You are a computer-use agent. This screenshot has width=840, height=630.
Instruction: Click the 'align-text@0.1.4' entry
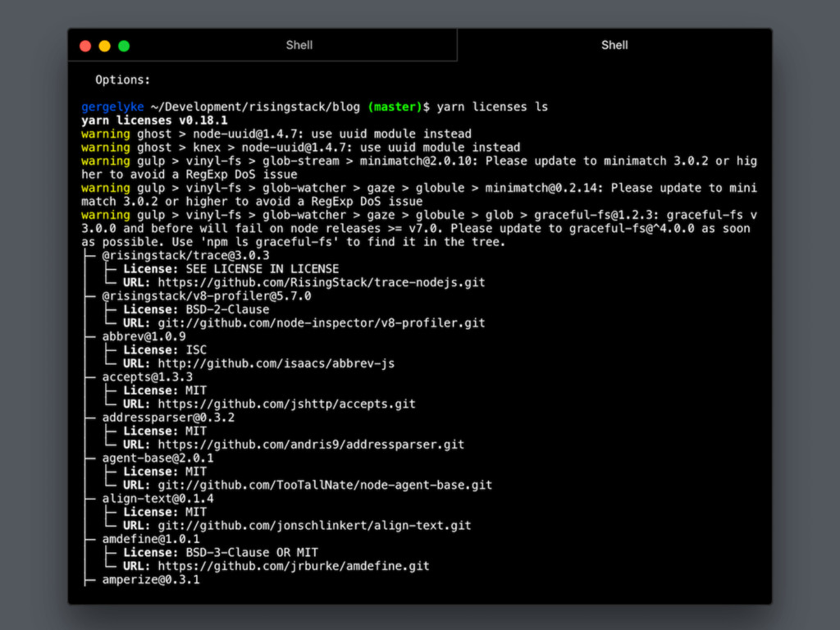158,498
